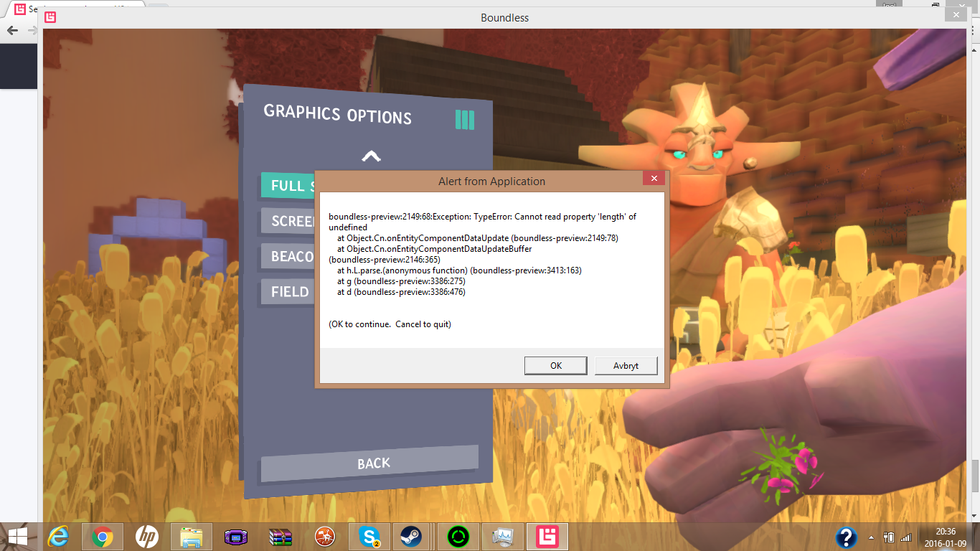Open the purple handheld-console emulator icon
Image resolution: width=980 pixels, height=551 pixels.
point(235,537)
